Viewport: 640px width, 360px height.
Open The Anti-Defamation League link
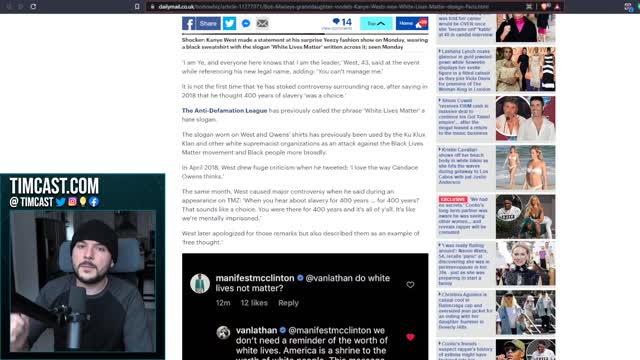coord(224,111)
